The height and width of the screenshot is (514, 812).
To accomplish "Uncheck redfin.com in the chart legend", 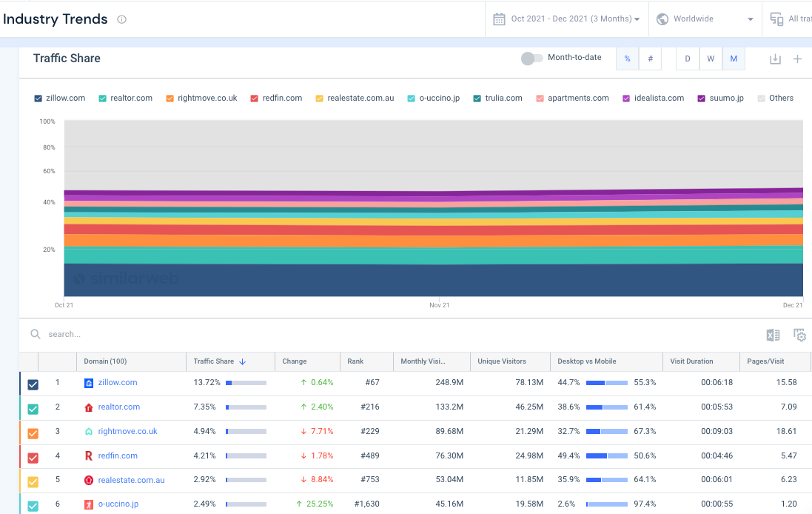I will [x=255, y=99].
